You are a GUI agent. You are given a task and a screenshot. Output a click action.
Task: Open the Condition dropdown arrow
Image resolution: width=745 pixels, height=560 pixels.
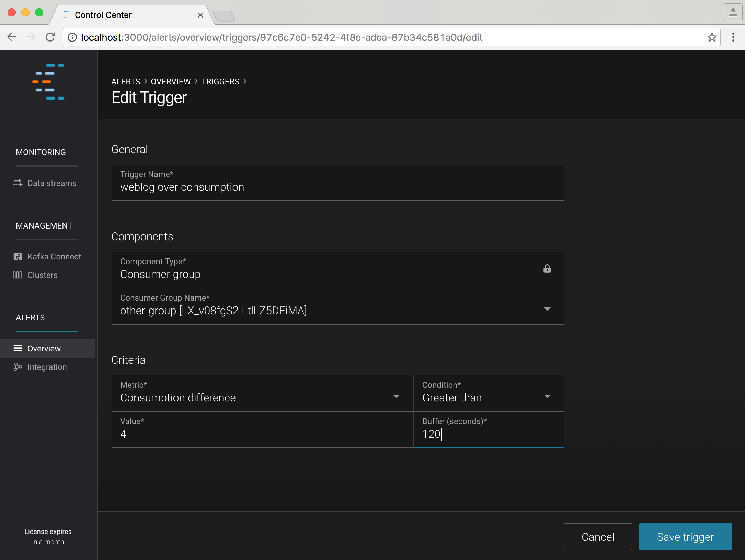tap(547, 396)
